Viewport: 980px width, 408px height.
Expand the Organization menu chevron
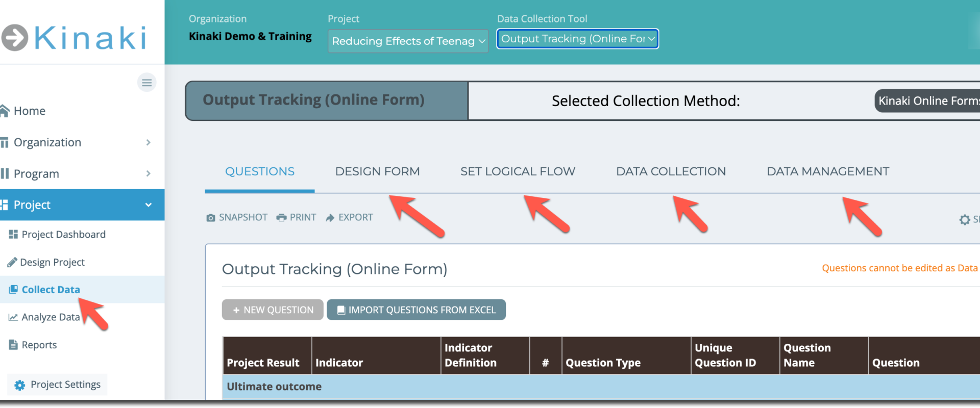click(148, 142)
